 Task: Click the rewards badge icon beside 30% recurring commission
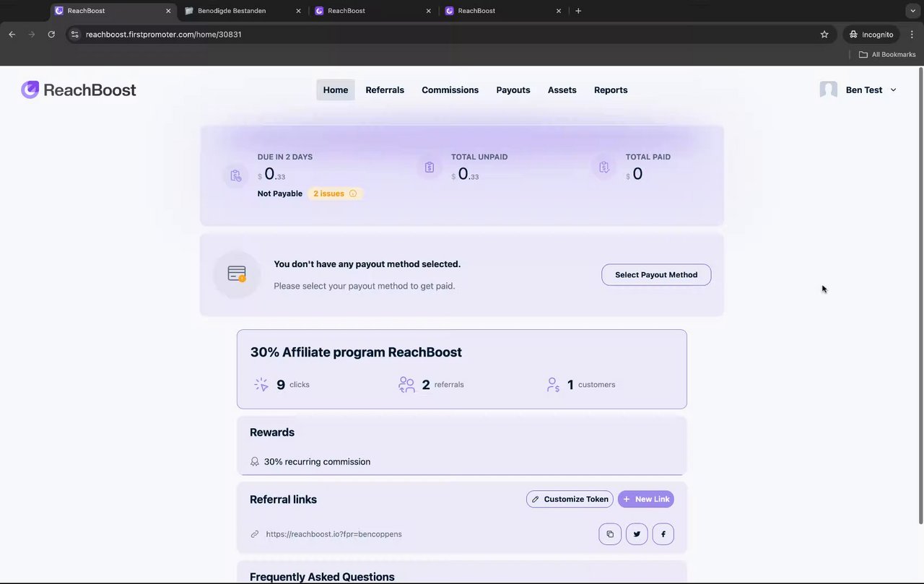(255, 462)
